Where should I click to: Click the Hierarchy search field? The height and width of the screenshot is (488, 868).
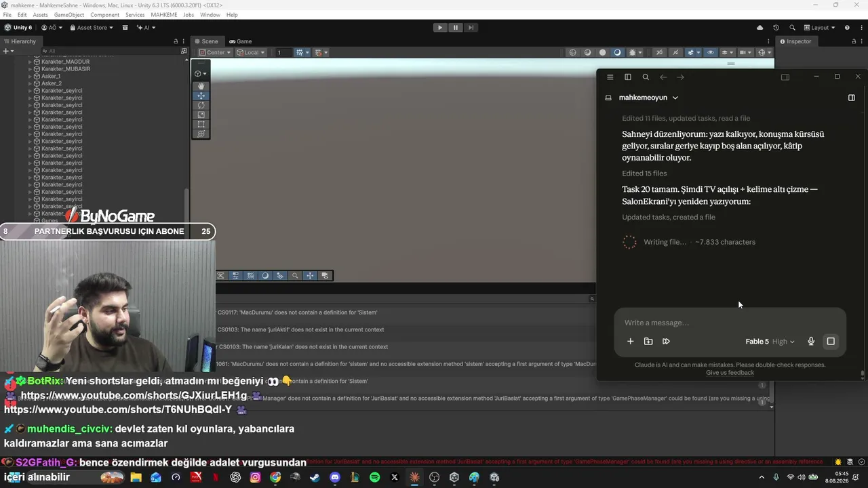point(111,51)
